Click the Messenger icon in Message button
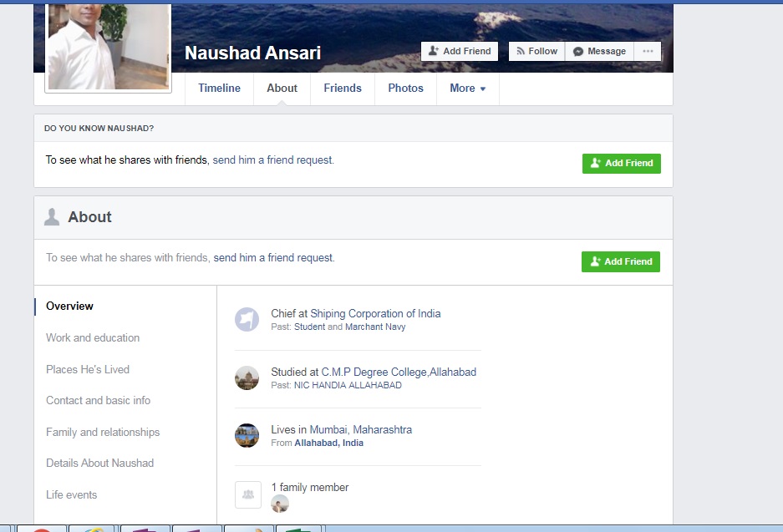Viewport: 783px width, 532px height. (578, 52)
